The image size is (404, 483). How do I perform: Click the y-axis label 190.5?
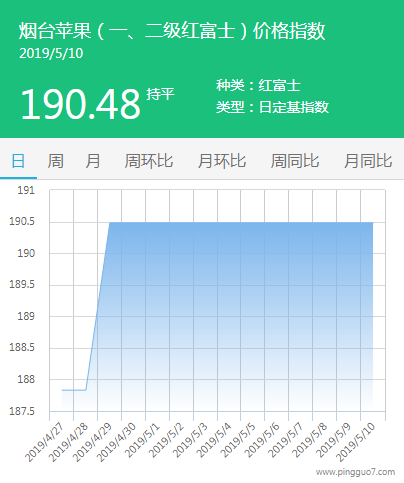pyautogui.click(x=22, y=221)
